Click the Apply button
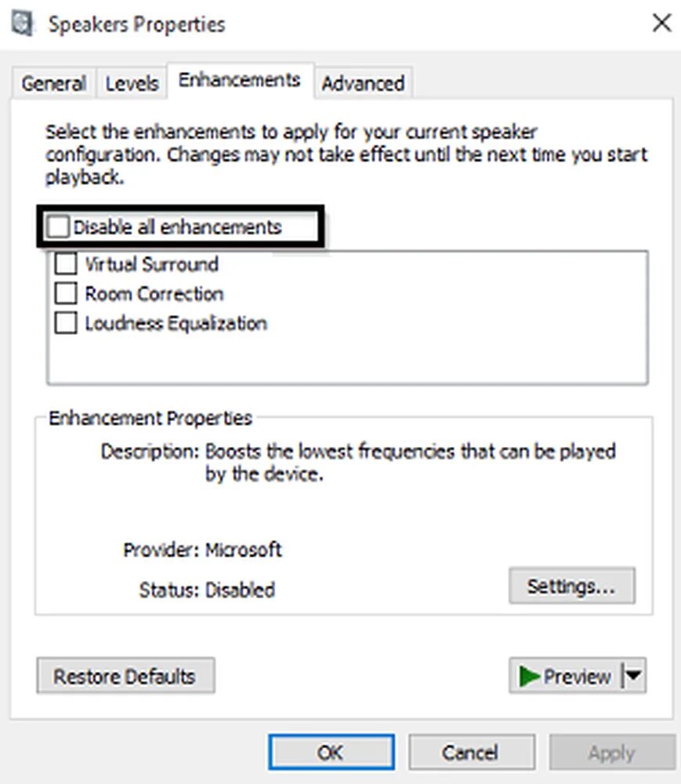 612,752
